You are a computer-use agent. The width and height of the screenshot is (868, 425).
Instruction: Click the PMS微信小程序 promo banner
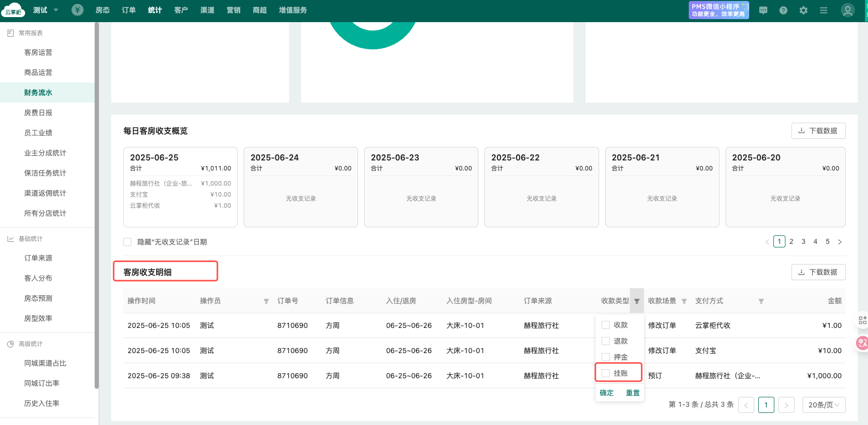point(718,10)
